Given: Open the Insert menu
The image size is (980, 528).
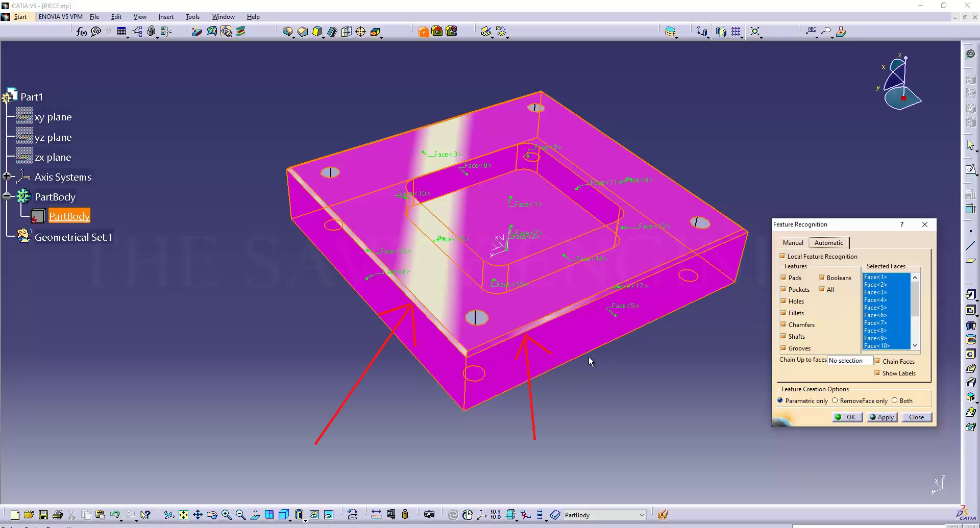Looking at the screenshot, I should pos(166,17).
